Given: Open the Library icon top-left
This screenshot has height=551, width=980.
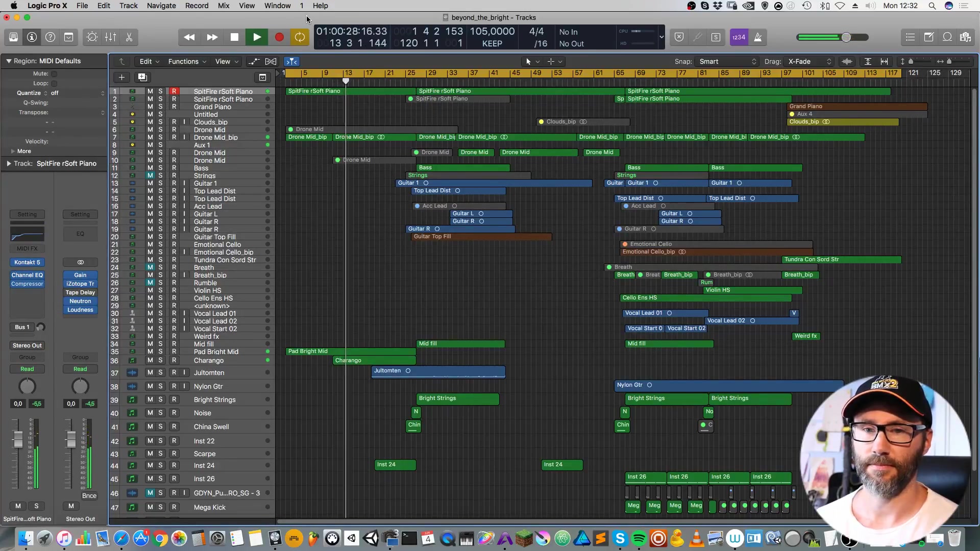Looking at the screenshot, I should point(14,37).
